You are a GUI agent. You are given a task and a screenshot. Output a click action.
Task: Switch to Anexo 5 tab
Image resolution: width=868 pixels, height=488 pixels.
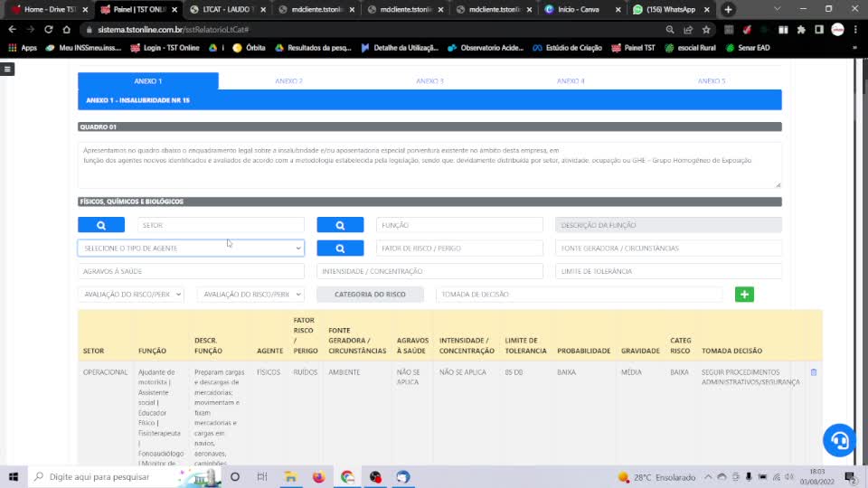(712, 80)
